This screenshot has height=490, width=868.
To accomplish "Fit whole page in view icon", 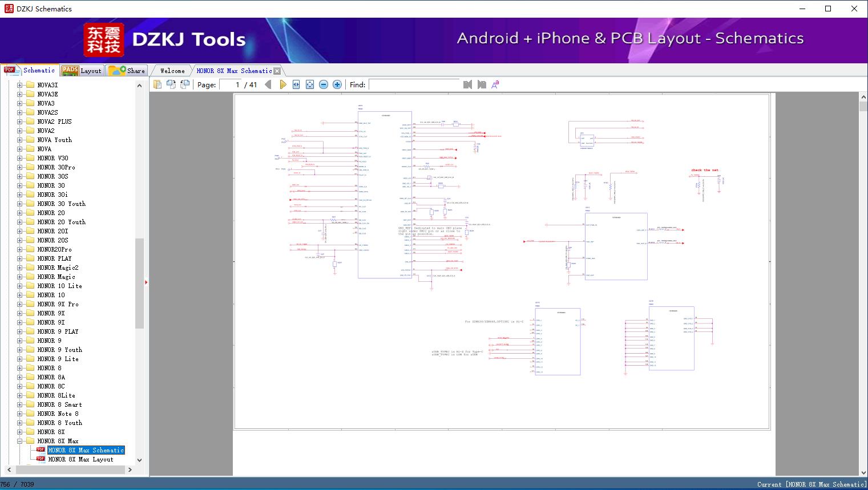I will point(310,84).
